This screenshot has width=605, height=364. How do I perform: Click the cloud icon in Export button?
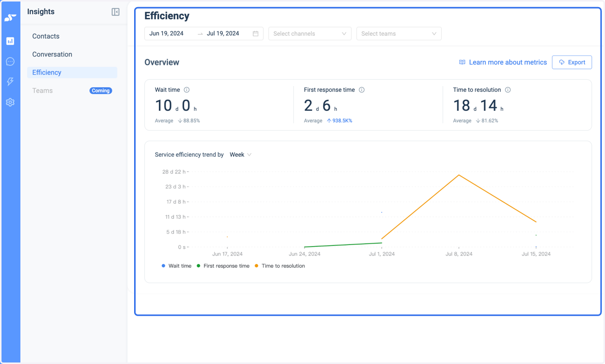tap(562, 63)
